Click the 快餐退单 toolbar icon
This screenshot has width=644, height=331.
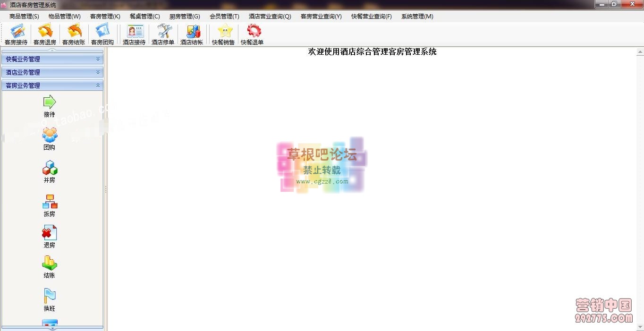pos(252,34)
